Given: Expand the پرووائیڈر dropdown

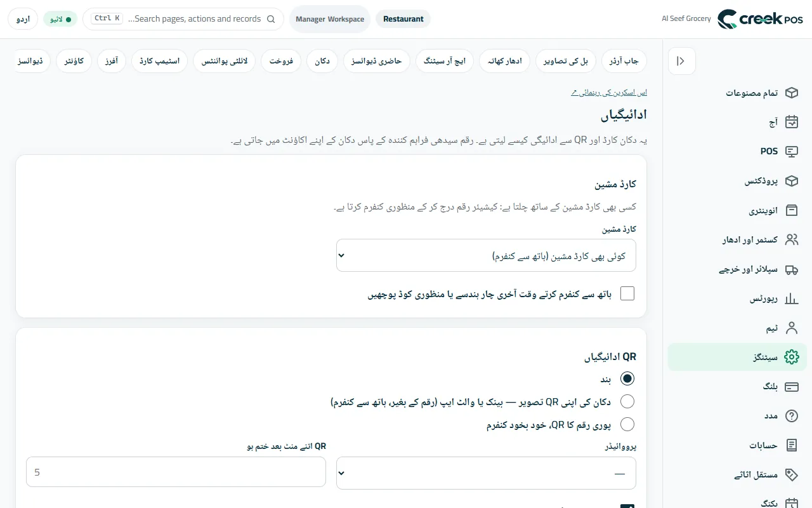Looking at the screenshot, I should (486, 473).
